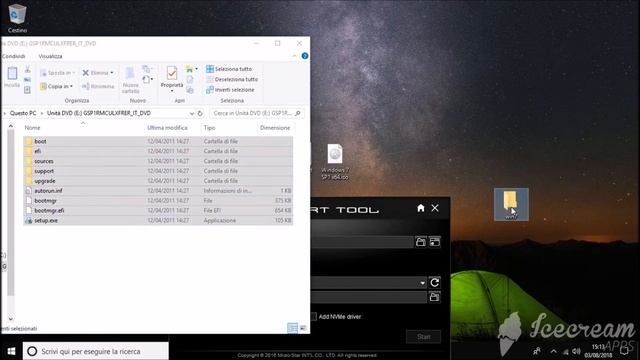Click the address bar refresh icon
This screenshot has width=640, height=360.
(200, 113)
